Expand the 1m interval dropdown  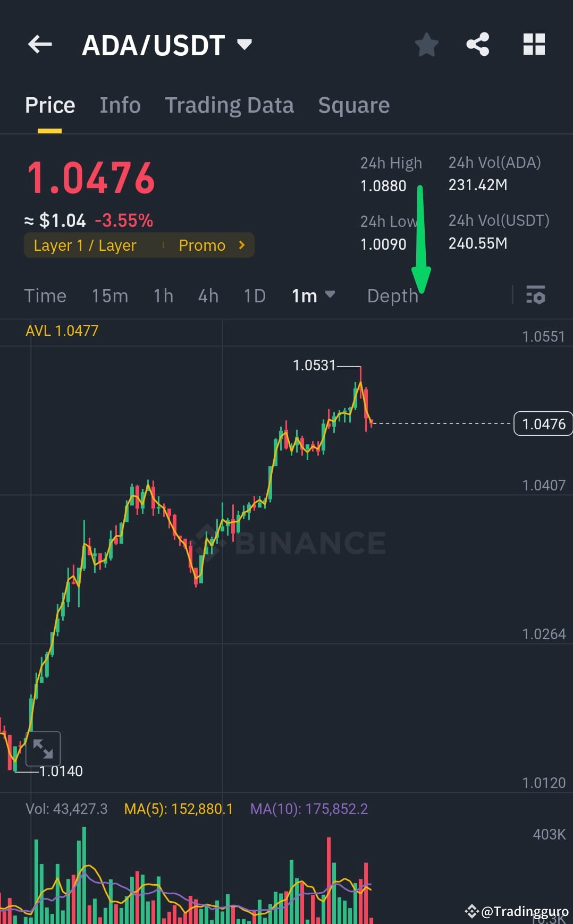[x=313, y=295]
